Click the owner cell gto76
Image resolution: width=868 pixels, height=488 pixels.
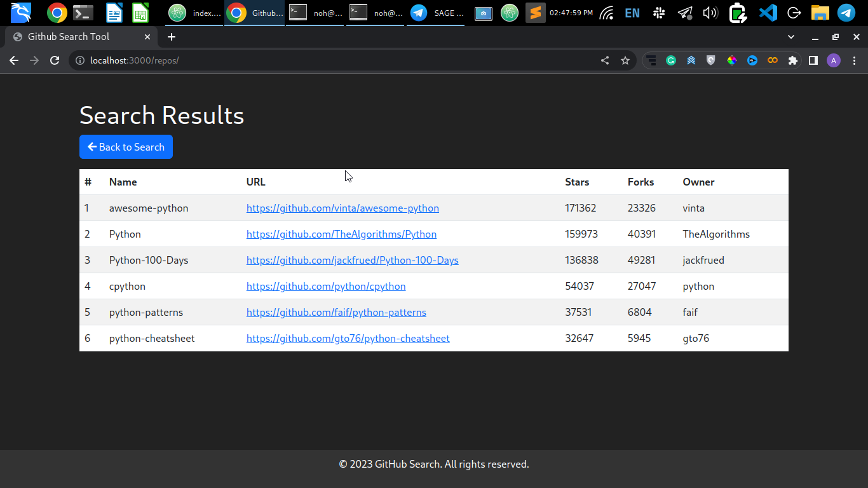[x=696, y=338]
